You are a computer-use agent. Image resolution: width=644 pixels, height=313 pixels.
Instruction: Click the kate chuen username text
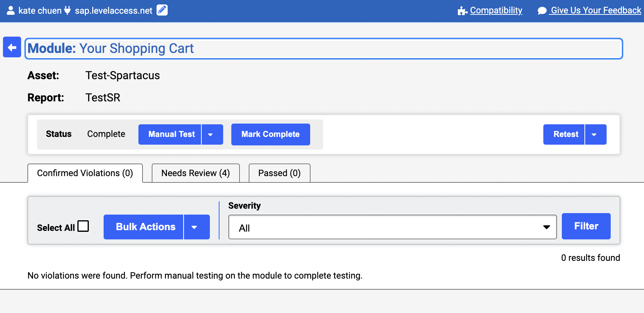(40, 11)
